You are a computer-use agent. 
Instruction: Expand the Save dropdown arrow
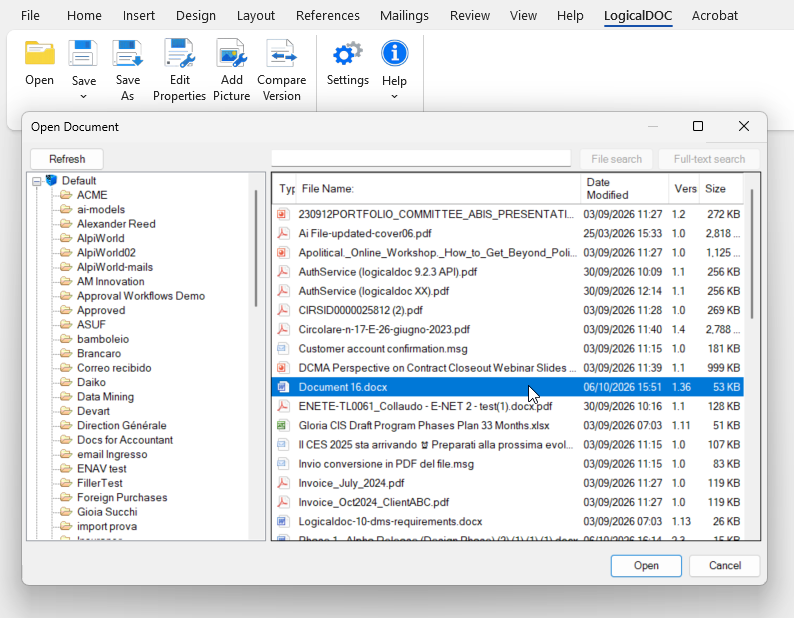84,96
